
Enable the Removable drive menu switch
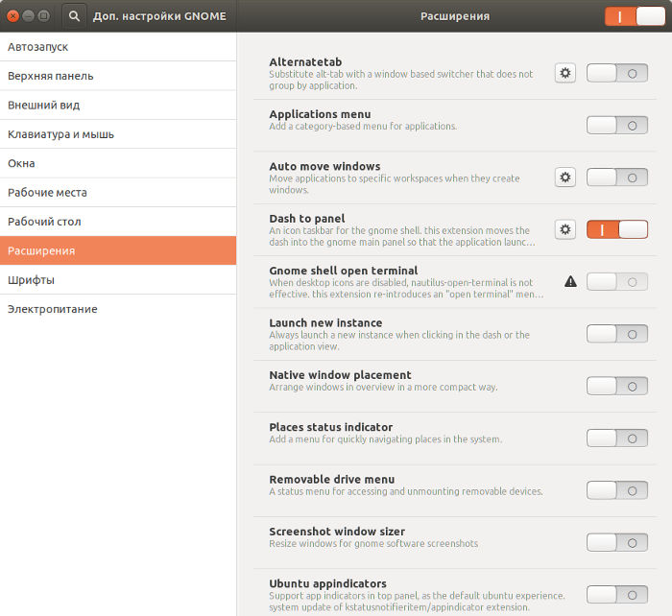(616, 490)
